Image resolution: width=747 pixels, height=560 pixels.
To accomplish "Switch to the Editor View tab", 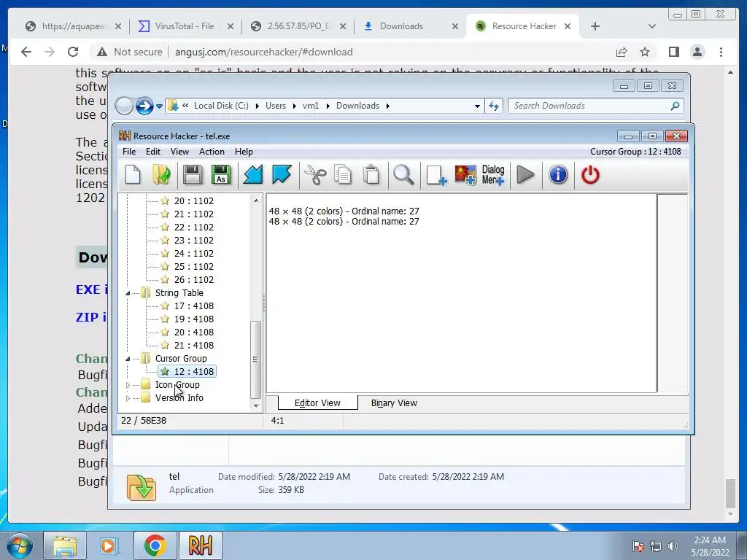I will point(317,402).
